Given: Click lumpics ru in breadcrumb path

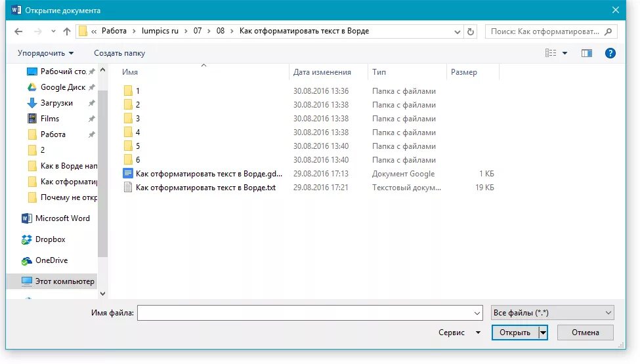Looking at the screenshot, I should 160,31.
